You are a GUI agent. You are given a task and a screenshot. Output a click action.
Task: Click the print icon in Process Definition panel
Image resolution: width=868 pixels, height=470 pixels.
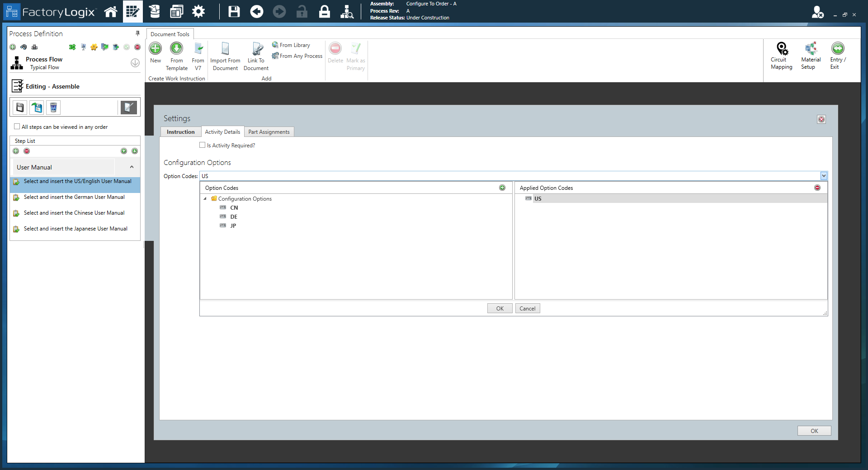pyautogui.click(x=34, y=47)
